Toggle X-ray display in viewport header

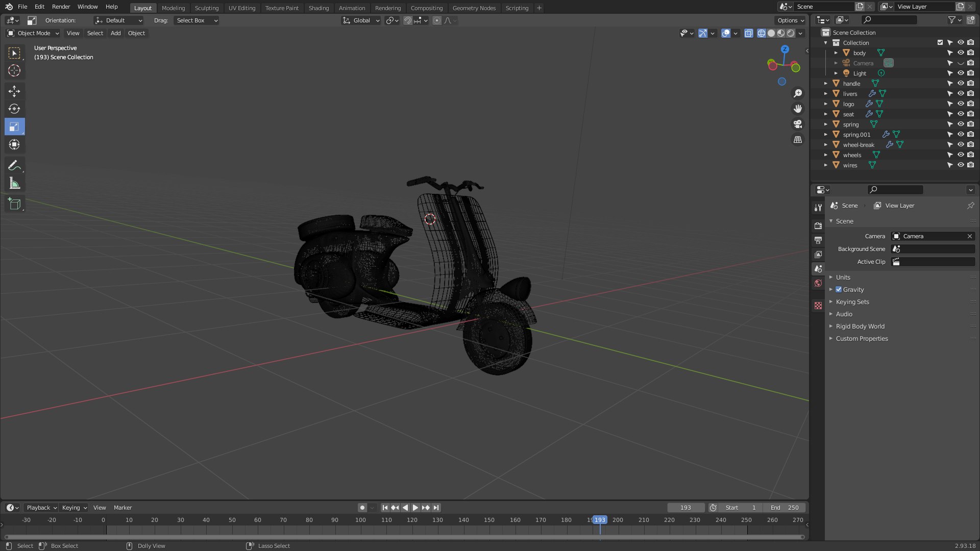pyautogui.click(x=749, y=33)
